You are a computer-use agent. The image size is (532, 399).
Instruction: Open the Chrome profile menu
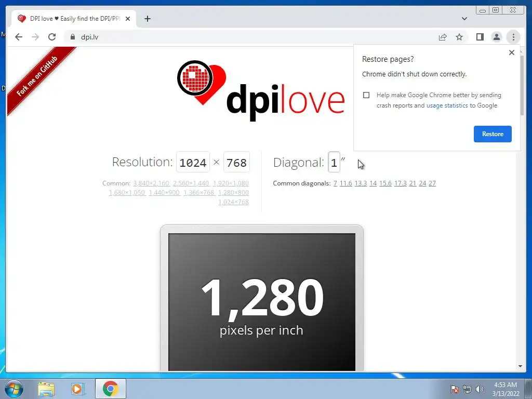click(x=496, y=37)
